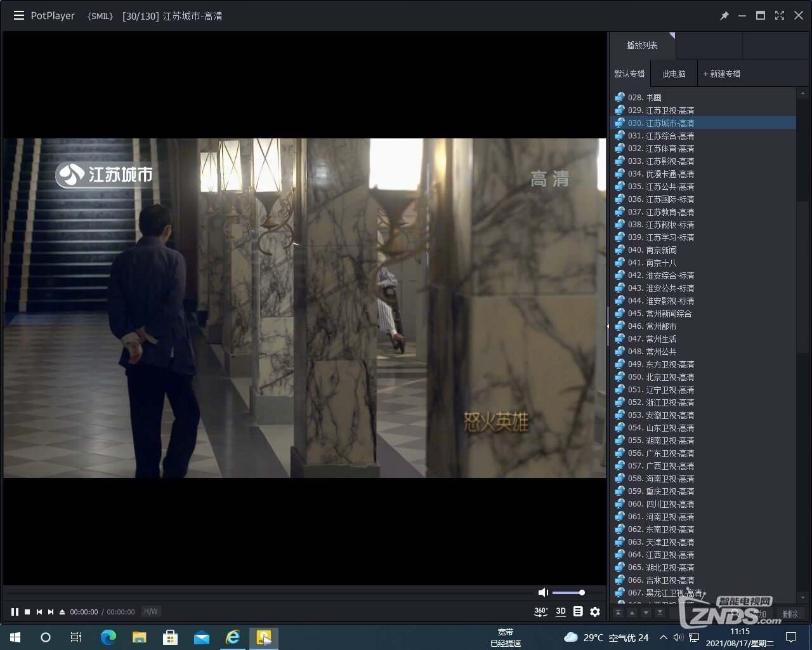
Task: Select 034. 优漫卡通-高清 channel
Action: pyautogui.click(x=703, y=174)
